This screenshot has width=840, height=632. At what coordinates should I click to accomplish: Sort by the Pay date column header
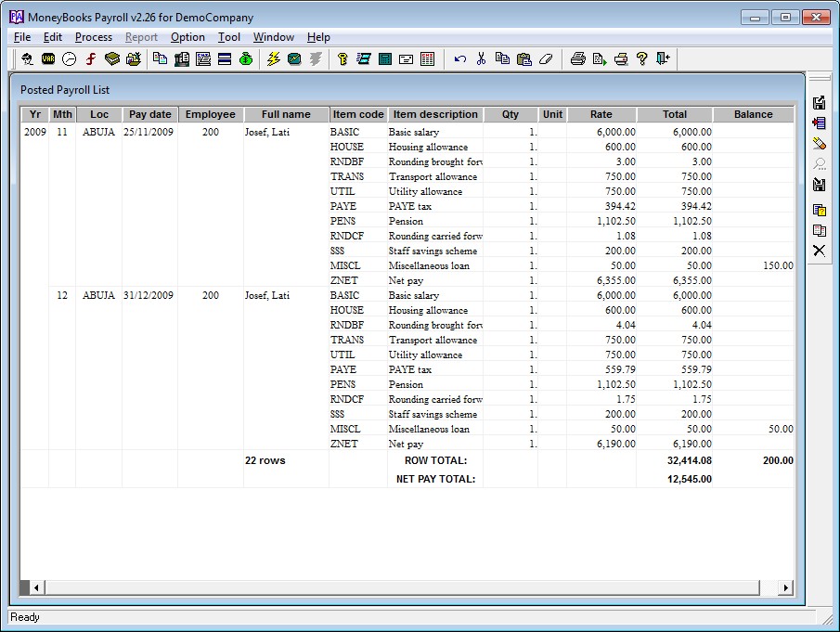pyautogui.click(x=149, y=115)
